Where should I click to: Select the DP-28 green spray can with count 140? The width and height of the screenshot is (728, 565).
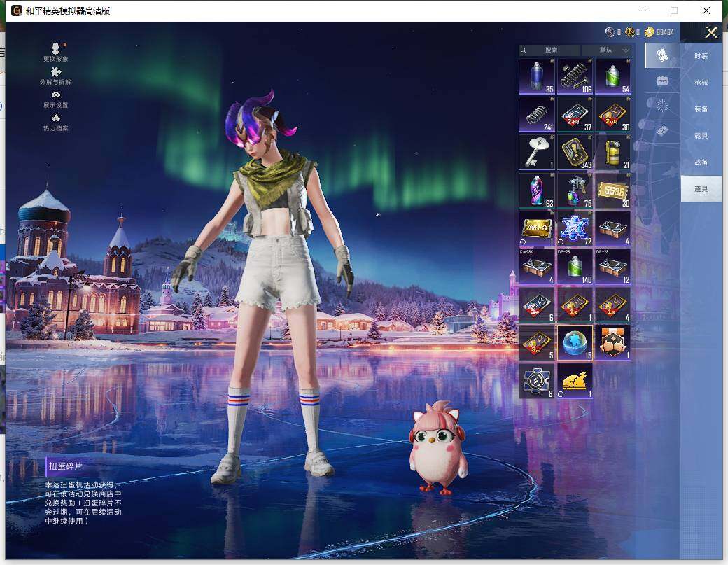tap(575, 267)
